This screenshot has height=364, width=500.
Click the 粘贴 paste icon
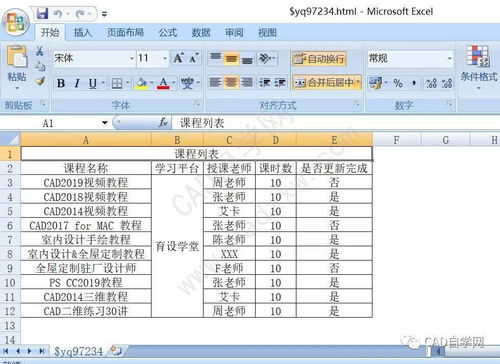17,57
